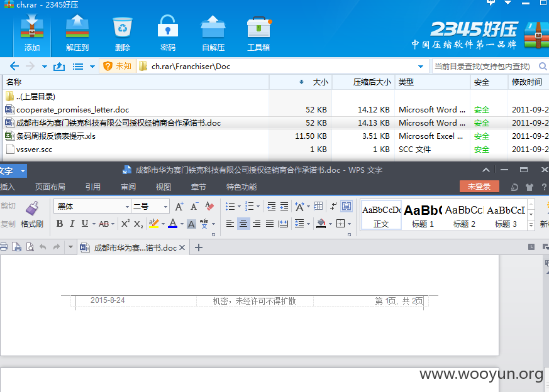The height and width of the screenshot is (392, 549).
Task: Toggle character shading A button
Action: click(191, 224)
